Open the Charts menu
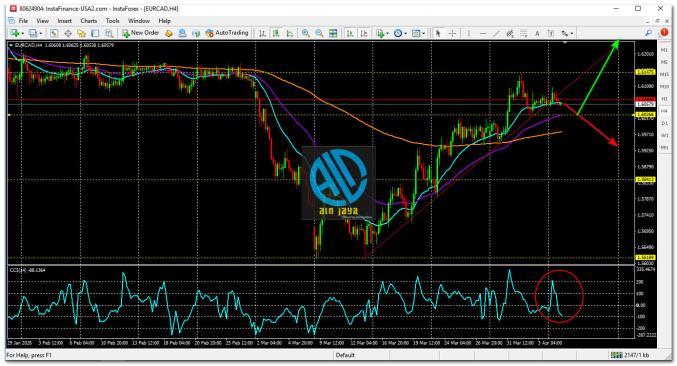The width and height of the screenshot is (677, 366). tap(89, 21)
